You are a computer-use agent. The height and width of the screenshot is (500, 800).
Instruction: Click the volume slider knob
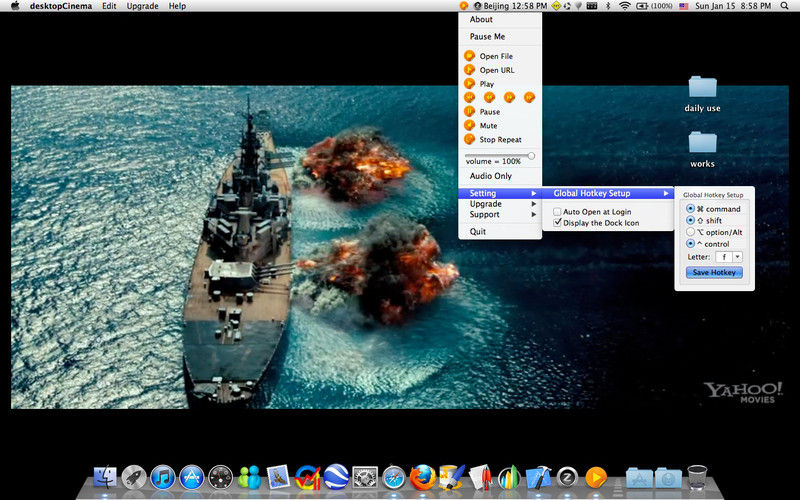pyautogui.click(x=531, y=155)
